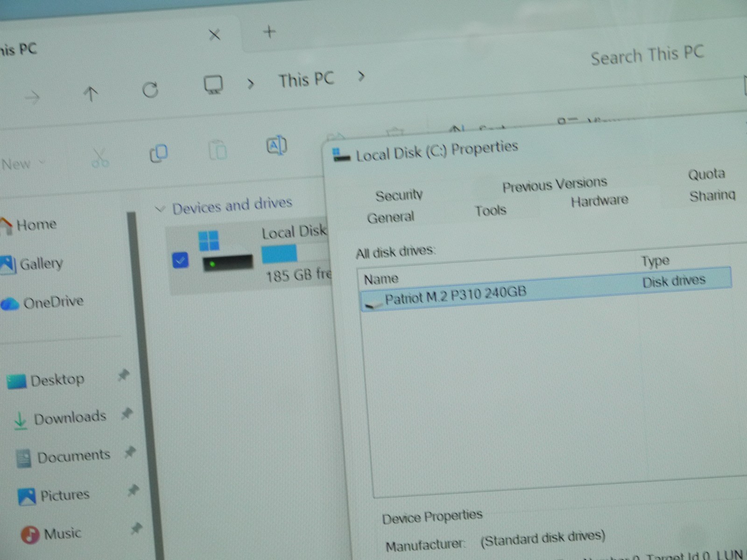Click the chevron before This PC in address bar

click(x=251, y=84)
